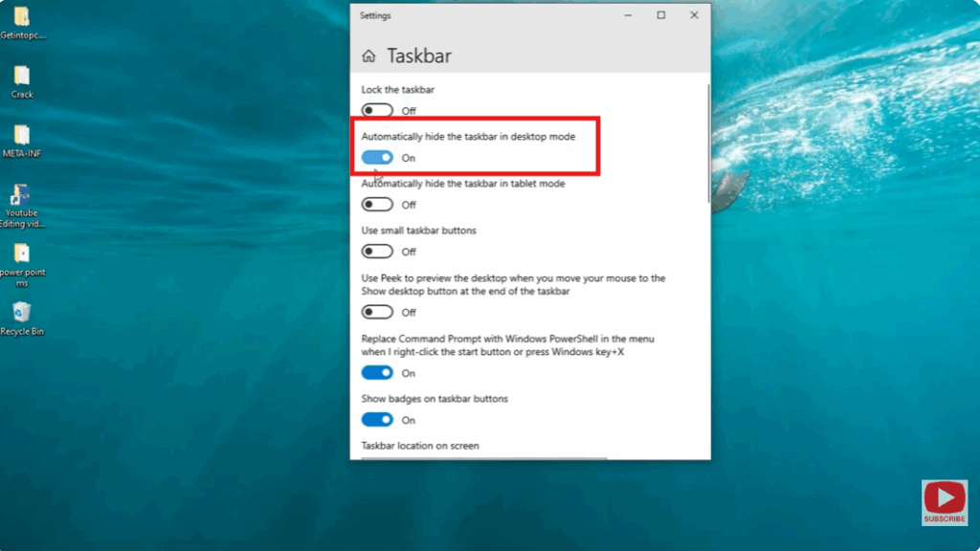Click the YouTube play icon in the corner
Image resolution: width=980 pixels, height=551 pixels.
coord(945,497)
